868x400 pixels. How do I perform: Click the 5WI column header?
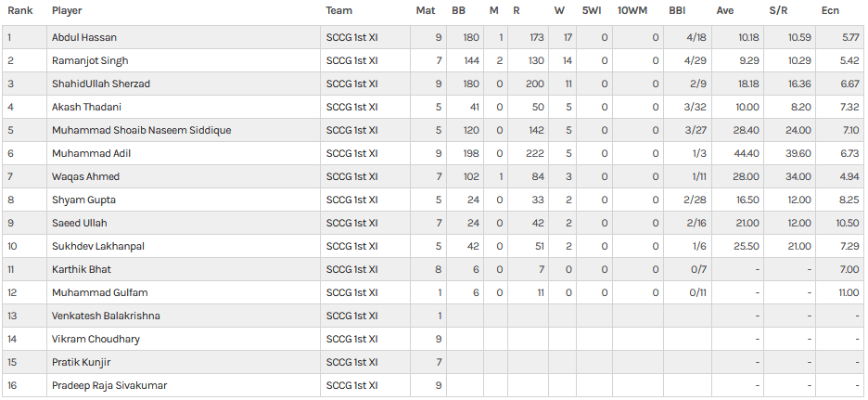coord(592,10)
